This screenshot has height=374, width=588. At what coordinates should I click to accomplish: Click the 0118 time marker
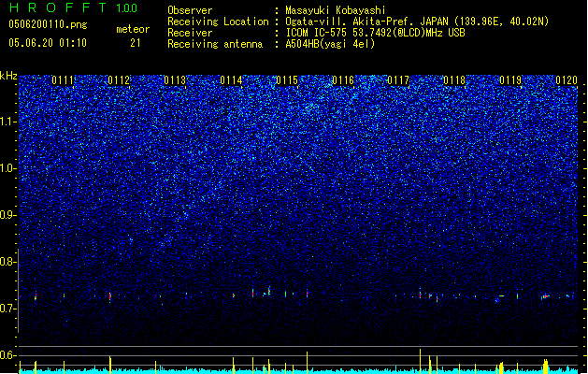[454, 80]
